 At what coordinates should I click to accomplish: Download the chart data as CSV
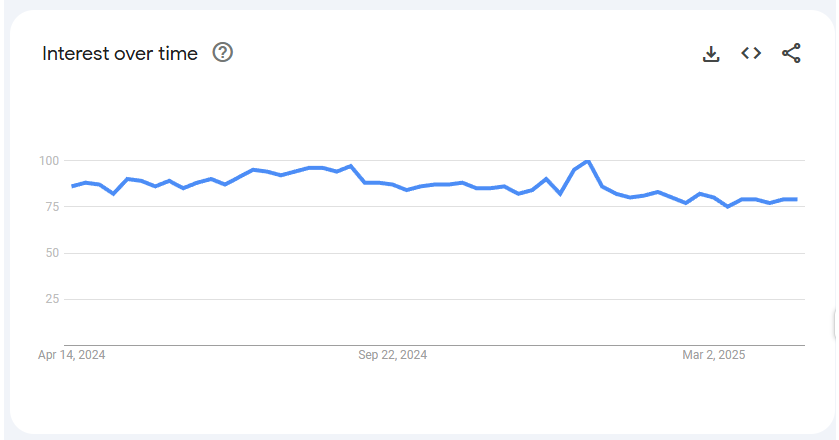(711, 54)
